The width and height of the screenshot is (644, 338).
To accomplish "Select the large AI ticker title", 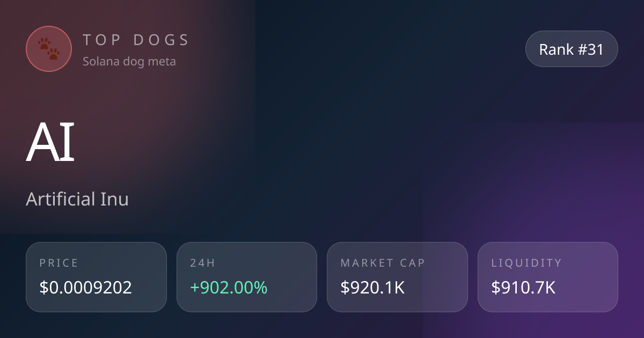I will [x=50, y=144].
